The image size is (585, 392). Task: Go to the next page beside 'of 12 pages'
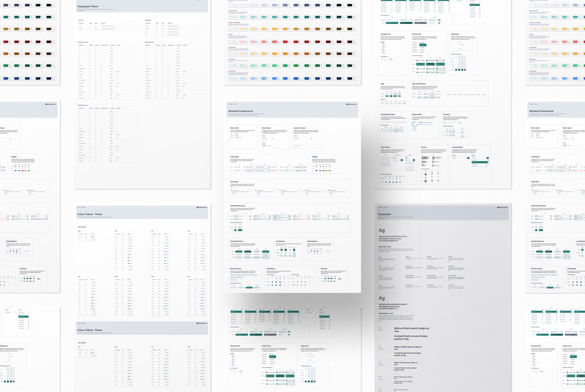pos(465,44)
